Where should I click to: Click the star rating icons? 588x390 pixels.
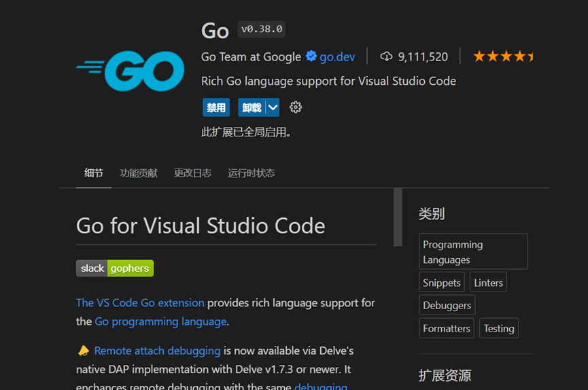503,56
